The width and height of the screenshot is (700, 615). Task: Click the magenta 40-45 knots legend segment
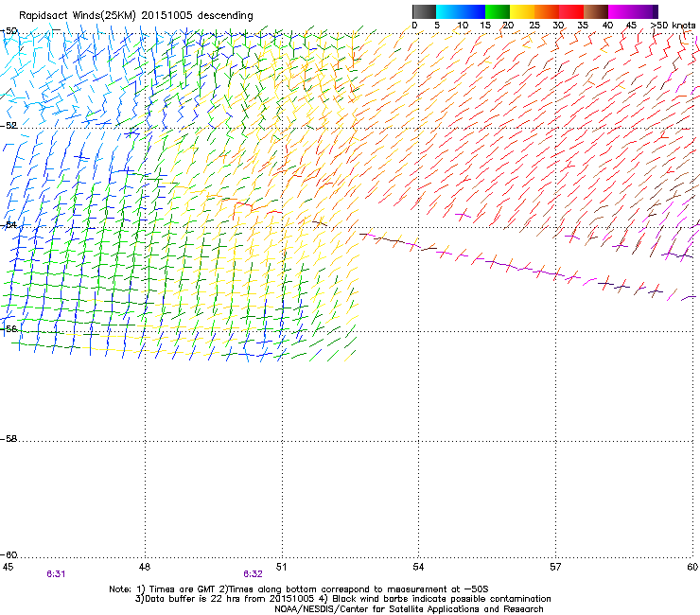pyautogui.click(x=621, y=11)
